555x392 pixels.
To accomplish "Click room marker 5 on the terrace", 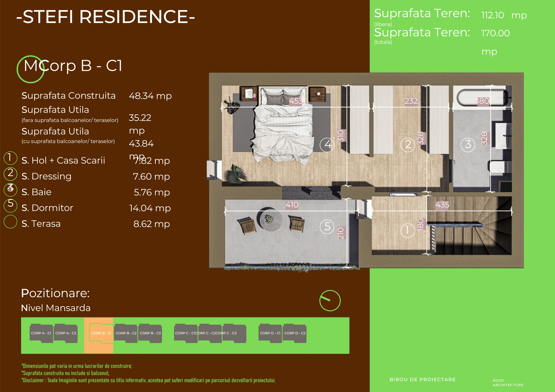I will tap(327, 226).
